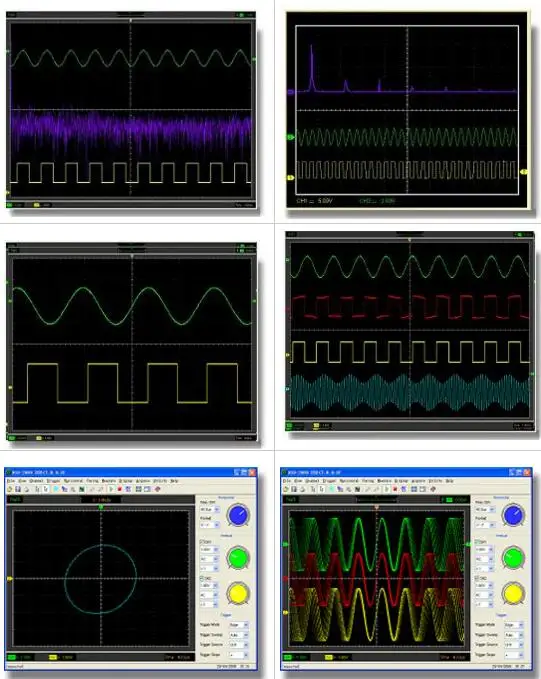Open the View menu in the three-sine-wave window
The image size is (541, 679).
[x=298, y=481]
